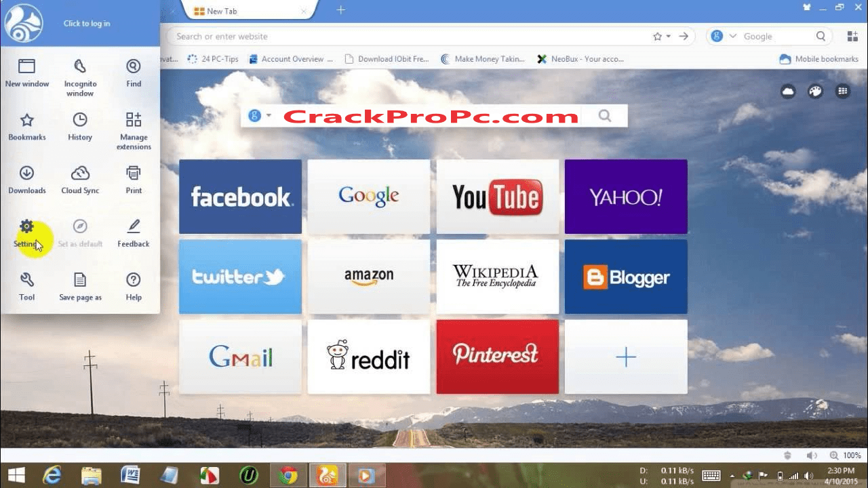Click the "Click to log in" link

(x=87, y=24)
